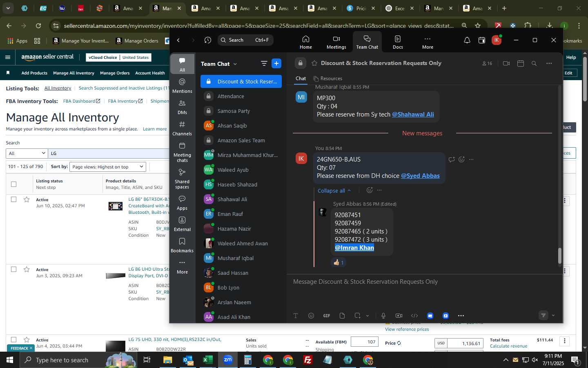Go back using Zoom back arrow
588x368 pixels.
[178, 40]
